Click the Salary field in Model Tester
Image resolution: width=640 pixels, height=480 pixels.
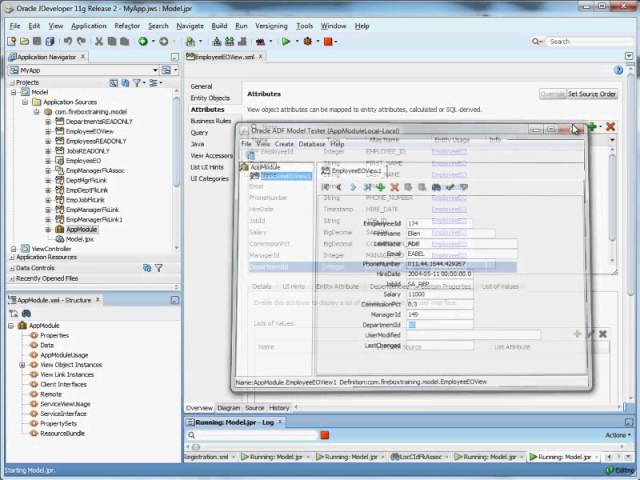tap(440, 294)
